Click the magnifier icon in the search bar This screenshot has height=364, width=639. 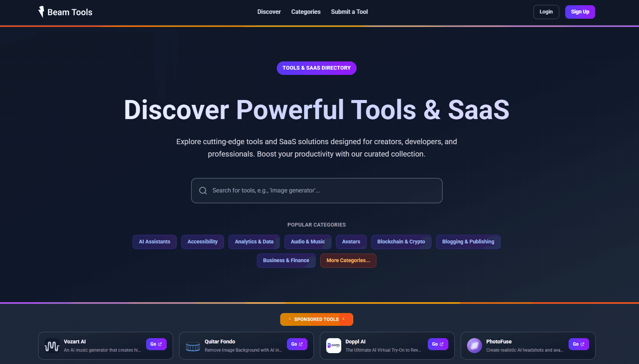pyautogui.click(x=203, y=191)
